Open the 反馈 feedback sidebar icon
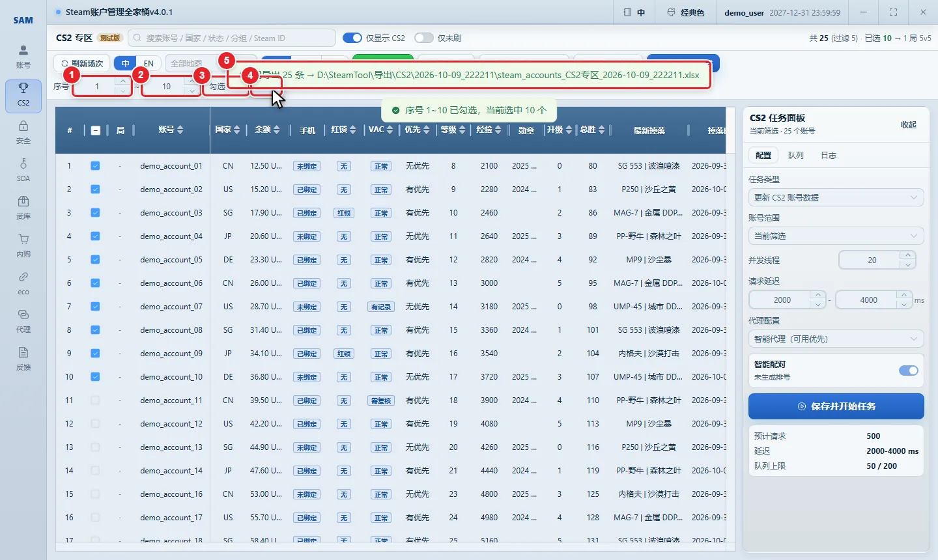 click(x=23, y=359)
